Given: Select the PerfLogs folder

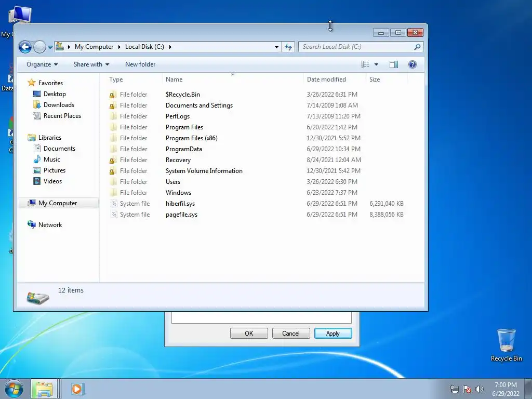Looking at the screenshot, I should (178, 116).
